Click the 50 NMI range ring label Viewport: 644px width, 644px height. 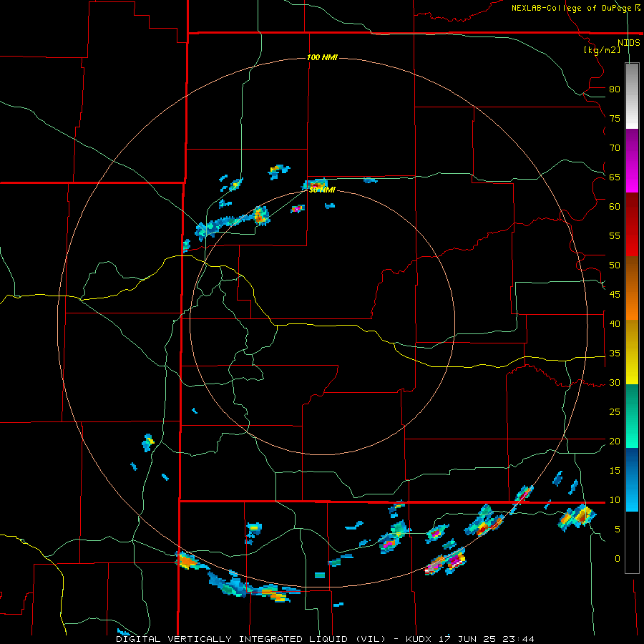[322, 190]
